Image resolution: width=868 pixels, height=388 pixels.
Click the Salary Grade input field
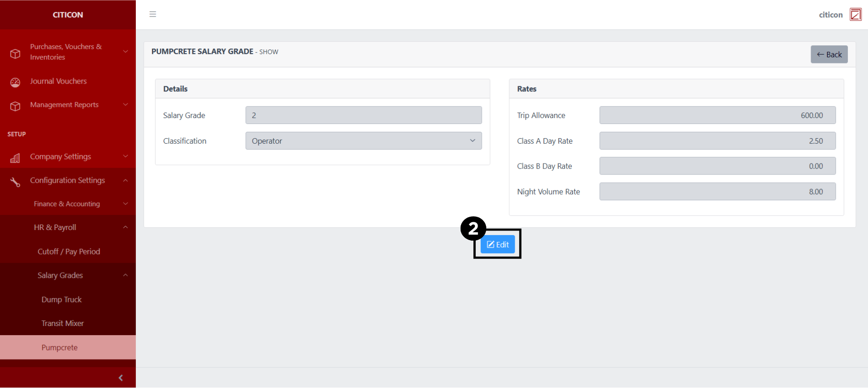click(363, 115)
